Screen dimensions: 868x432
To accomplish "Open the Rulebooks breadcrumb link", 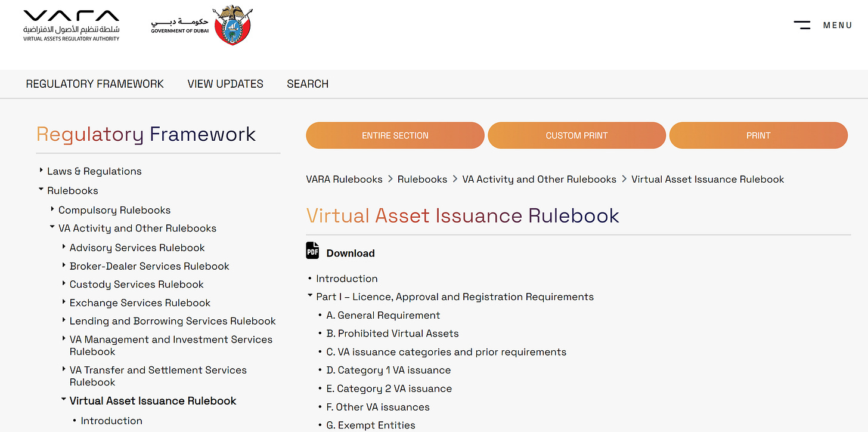I will coord(422,179).
